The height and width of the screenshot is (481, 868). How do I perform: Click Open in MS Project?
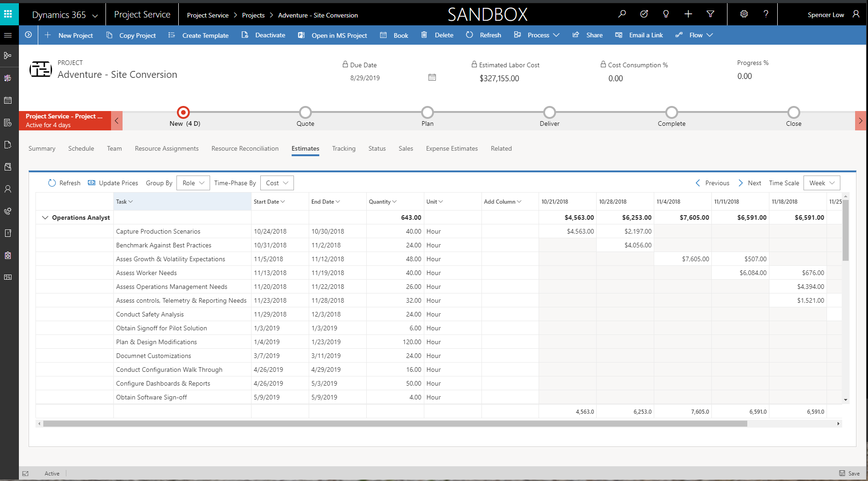[x=333, y=35]
